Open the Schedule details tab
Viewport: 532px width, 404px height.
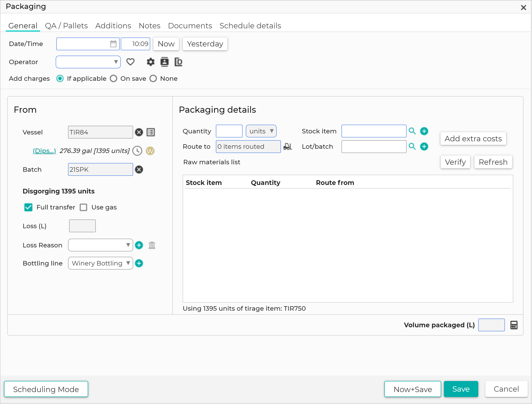tap(250, 26)
